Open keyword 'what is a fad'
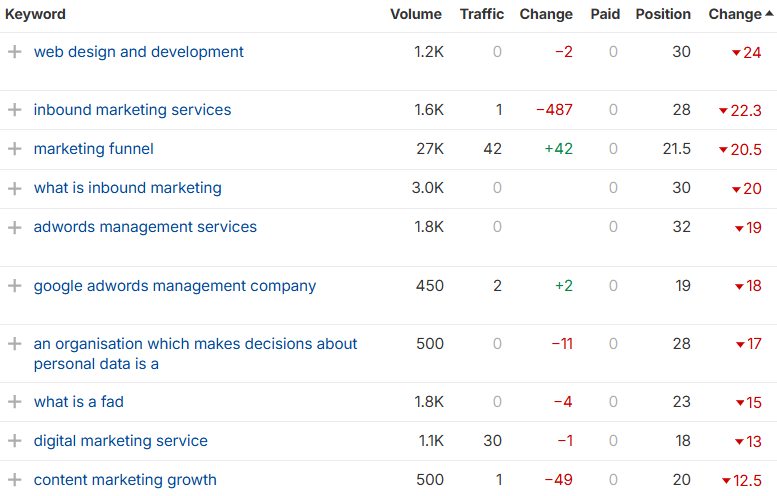The width and height of the screenshot is (777, 496). coord(79,402)
